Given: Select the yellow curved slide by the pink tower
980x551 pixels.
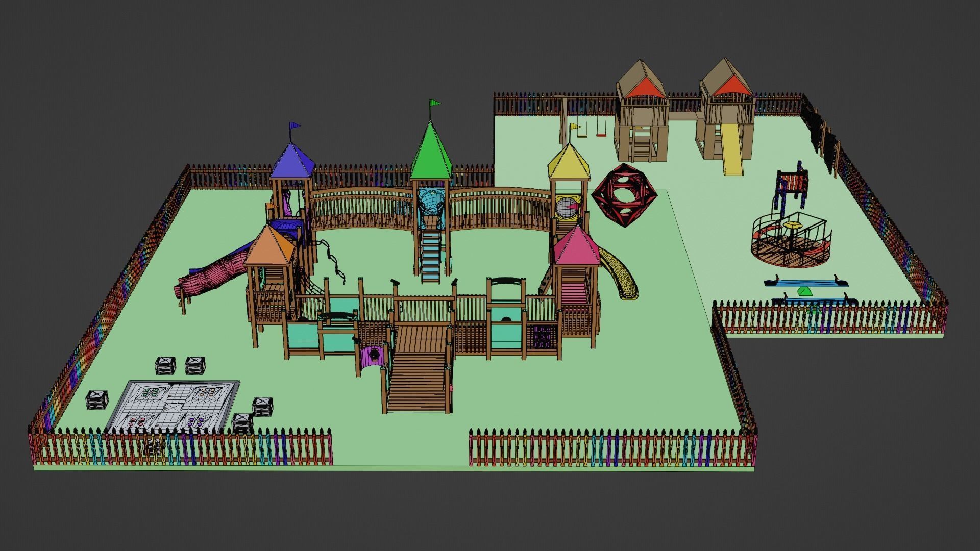Looking at the screenshot, I should coord(620,274).
